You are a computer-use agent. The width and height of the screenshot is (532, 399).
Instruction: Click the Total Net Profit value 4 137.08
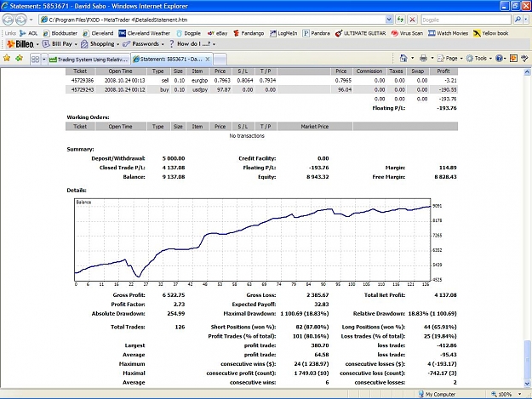445,295
